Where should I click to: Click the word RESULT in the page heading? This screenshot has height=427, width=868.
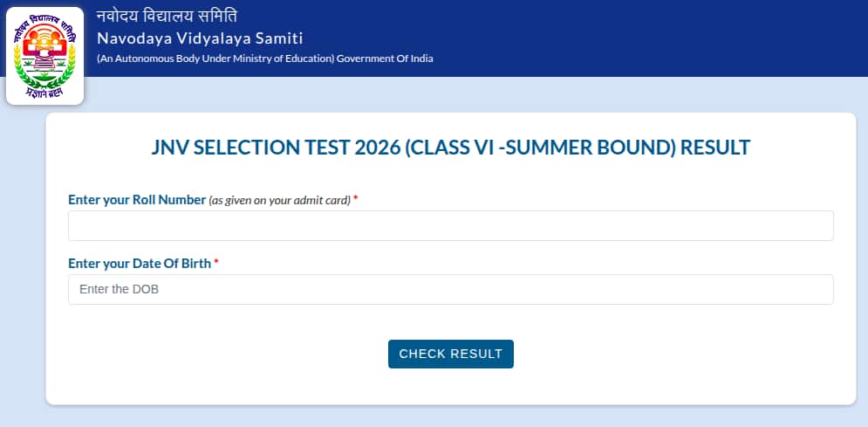click(x=715, y=148)
